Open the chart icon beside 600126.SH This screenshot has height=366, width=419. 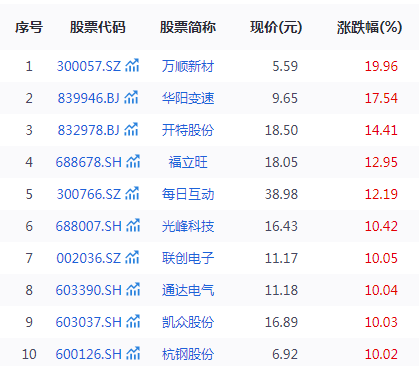pos(133,354)
